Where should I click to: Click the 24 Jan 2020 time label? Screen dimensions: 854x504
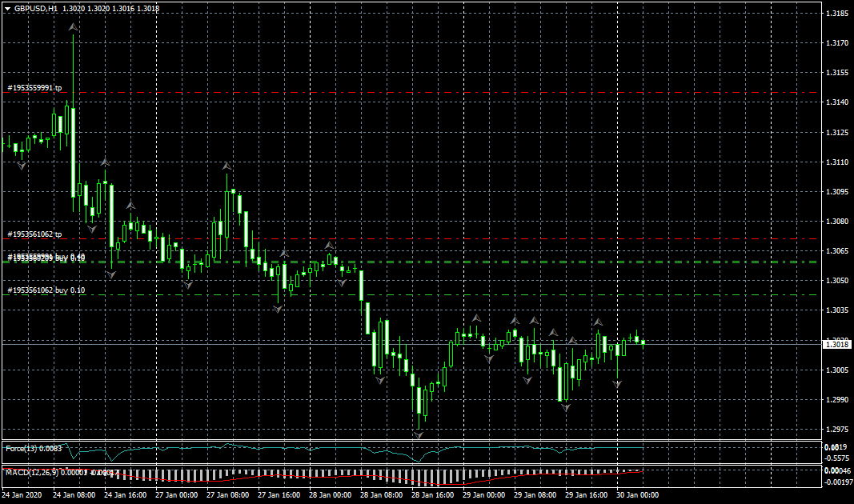[22, 495]
